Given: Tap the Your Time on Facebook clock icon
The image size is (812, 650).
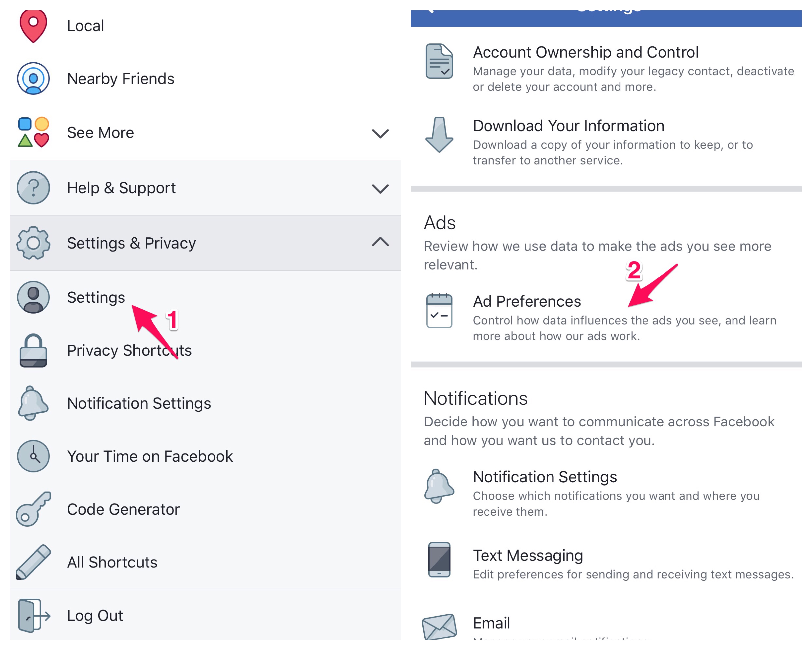Looking at the screenshot, I should pos(33,456).
